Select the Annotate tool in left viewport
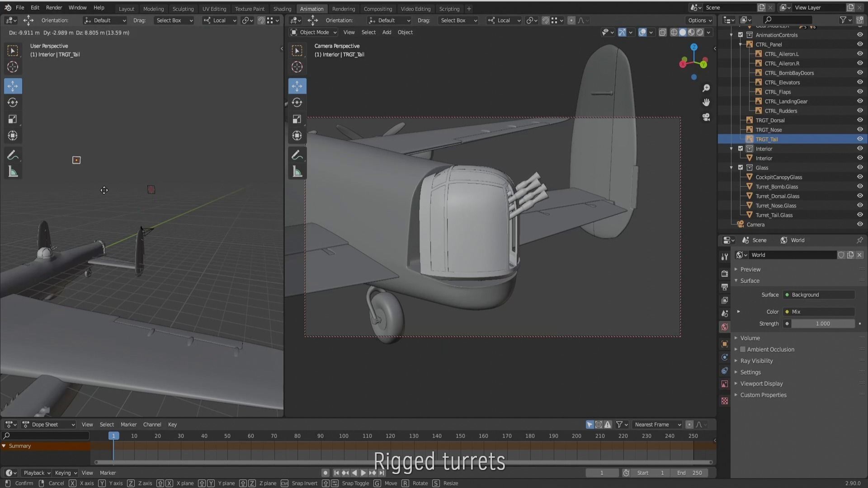The height and width of the screenshot is (488, 868). pos(13,155)
